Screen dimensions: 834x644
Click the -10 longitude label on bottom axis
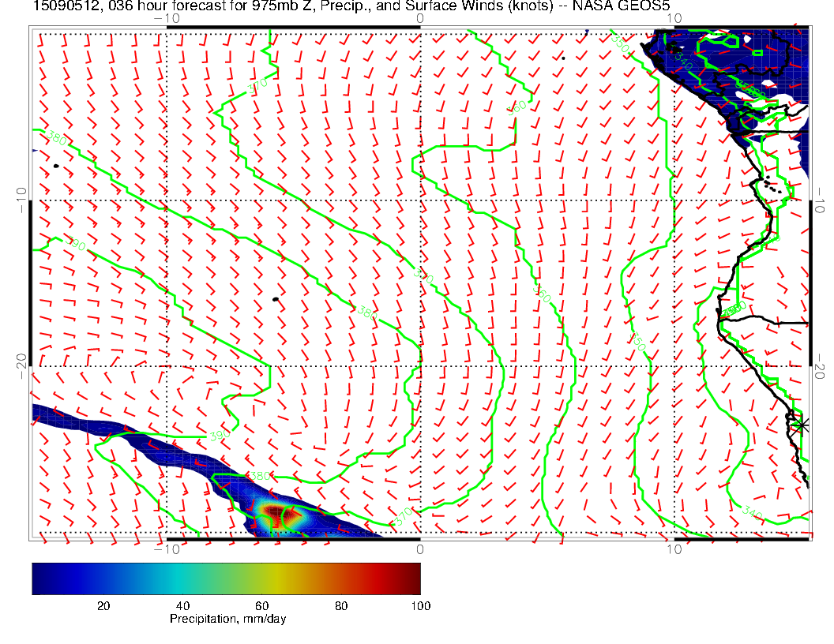click(x=167, y=549)
